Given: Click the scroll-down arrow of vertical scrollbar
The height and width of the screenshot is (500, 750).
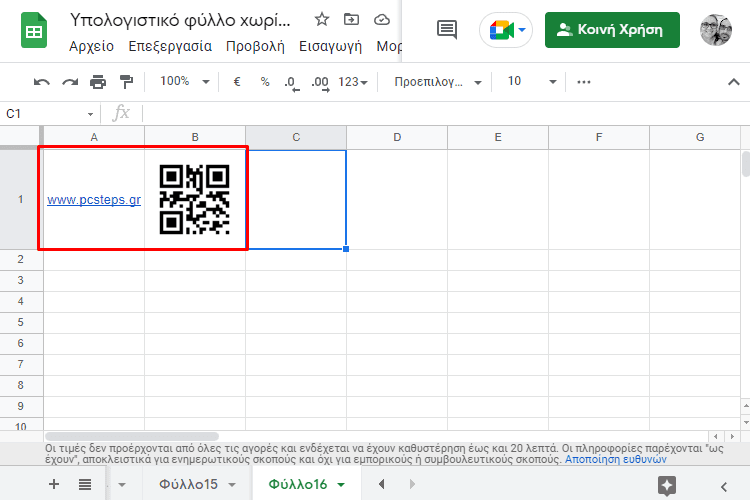Looking at the screenshot, I should 746,422.
